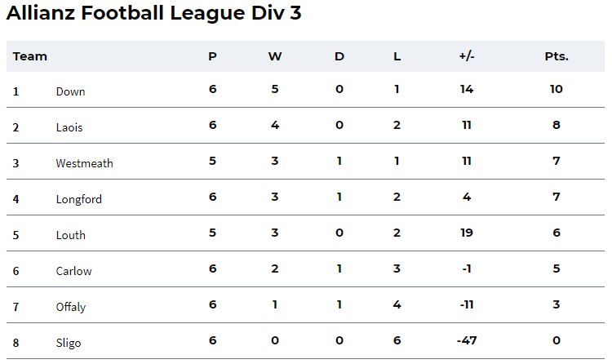This screenshot has height=364, width=612.
Task: Click rank number 1 in the table
Action: 16,91
